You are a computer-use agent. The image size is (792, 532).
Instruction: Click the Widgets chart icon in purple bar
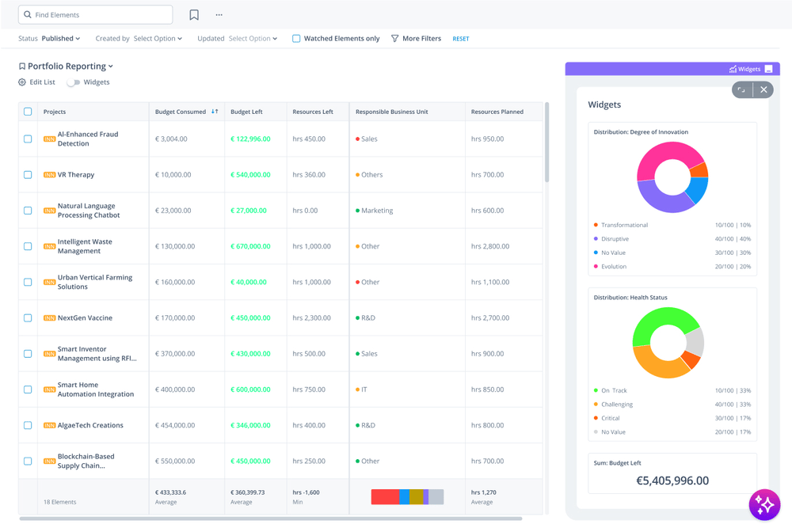pos(733,69)
